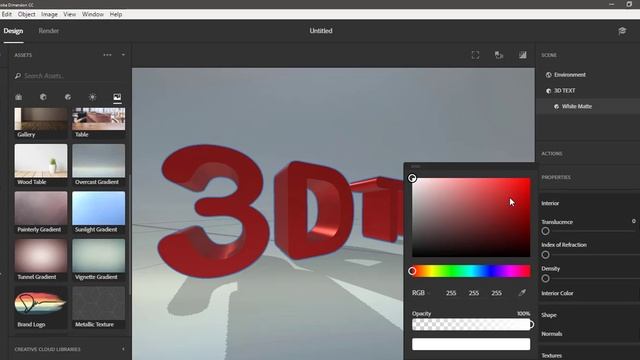Image resolution: width=640 pixels, height=360 pixels.
Task: Open the Assets panel more options
Action: [x=107, y=55]
